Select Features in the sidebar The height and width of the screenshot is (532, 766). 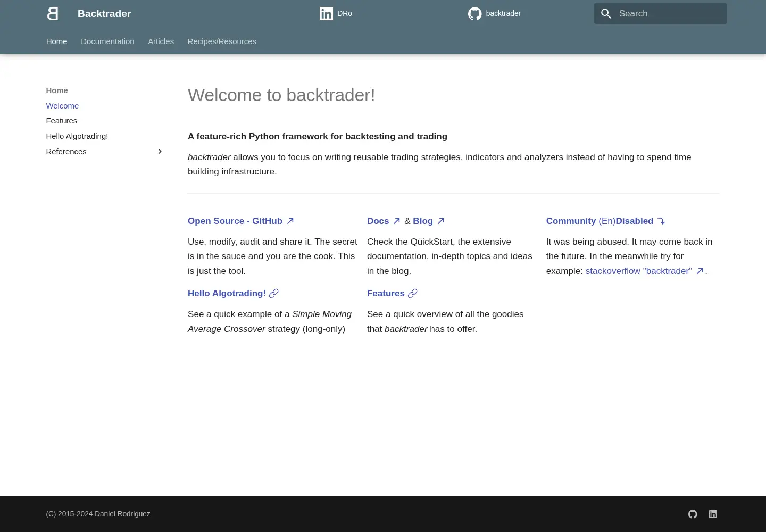(62, 121)
